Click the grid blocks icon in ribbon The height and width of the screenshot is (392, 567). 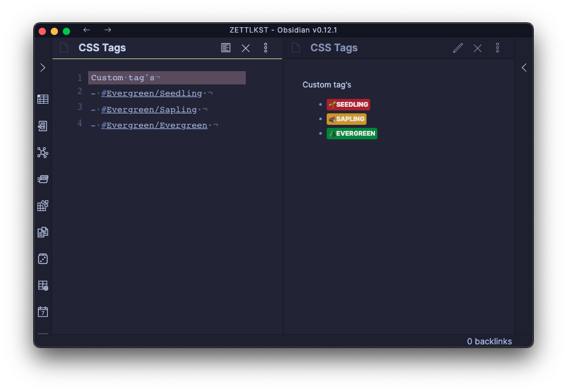click(43, 206)
